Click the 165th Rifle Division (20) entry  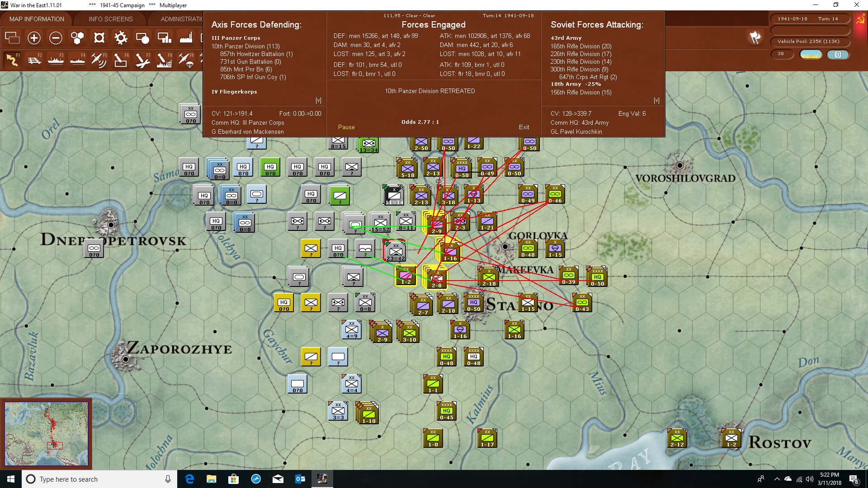(581, 46)
